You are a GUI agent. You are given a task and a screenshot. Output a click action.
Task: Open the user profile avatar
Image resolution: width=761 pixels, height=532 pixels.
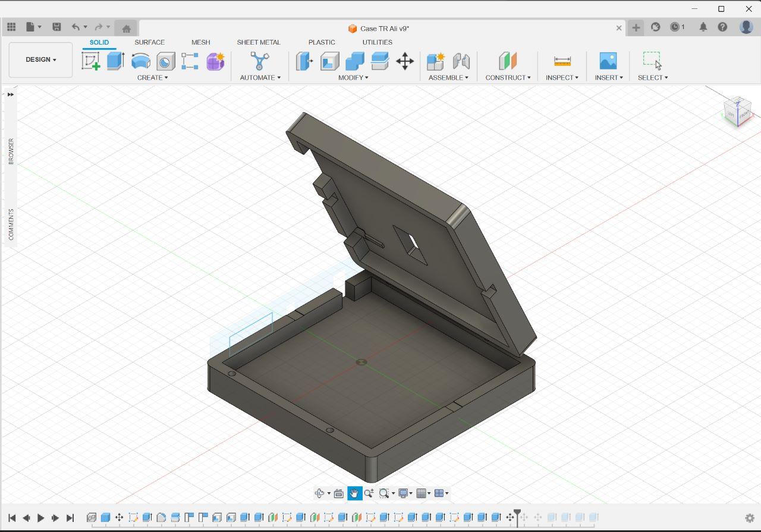point(746,27)
